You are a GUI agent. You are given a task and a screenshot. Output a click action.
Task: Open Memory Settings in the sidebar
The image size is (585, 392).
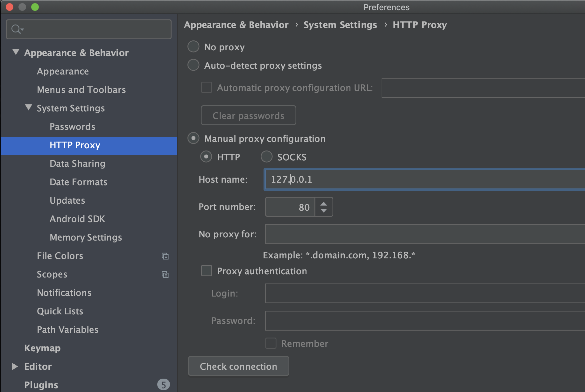(86, 237)
